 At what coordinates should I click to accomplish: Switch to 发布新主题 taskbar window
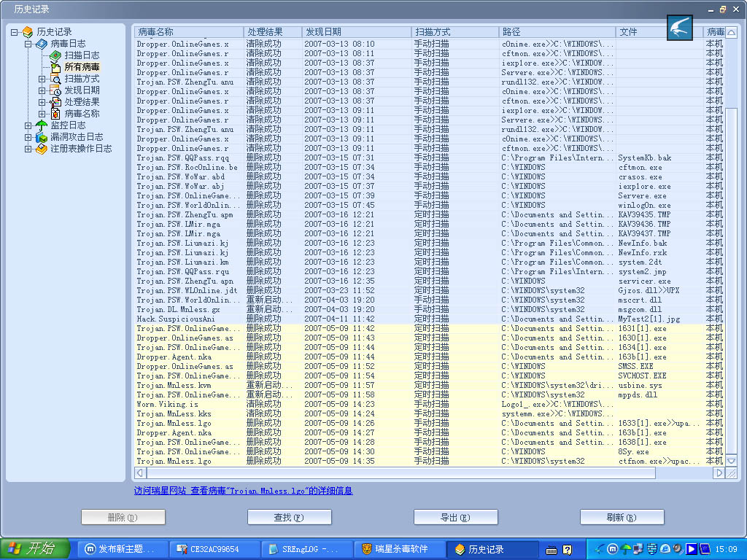click(x=122, y=549)
